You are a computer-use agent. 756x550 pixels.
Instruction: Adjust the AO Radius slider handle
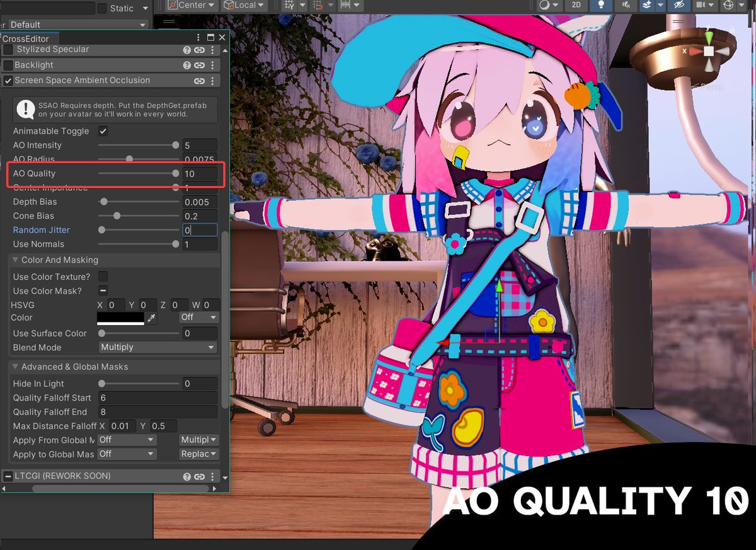129,159
